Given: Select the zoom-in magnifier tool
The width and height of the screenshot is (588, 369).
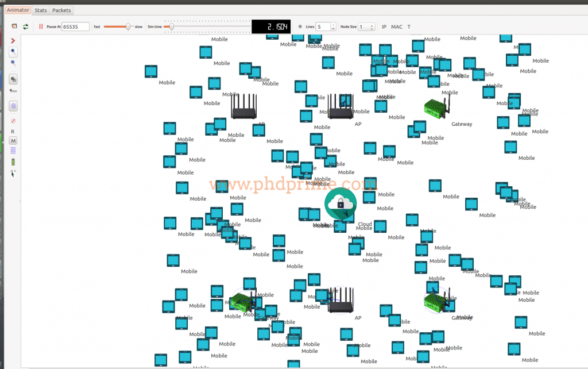Looking at the screenshot, I should (13, 52).
